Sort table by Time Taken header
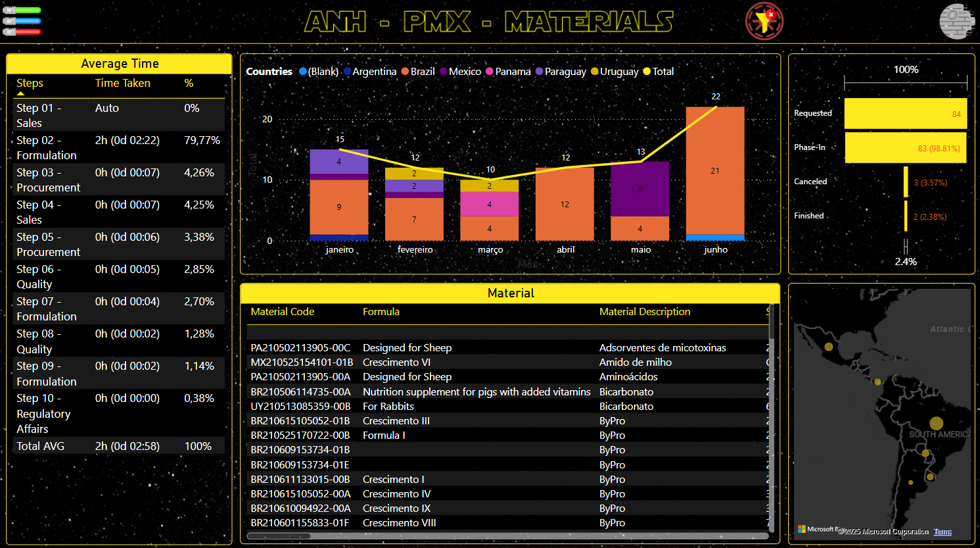The image size is (980, 548). [x=122, y=83]
